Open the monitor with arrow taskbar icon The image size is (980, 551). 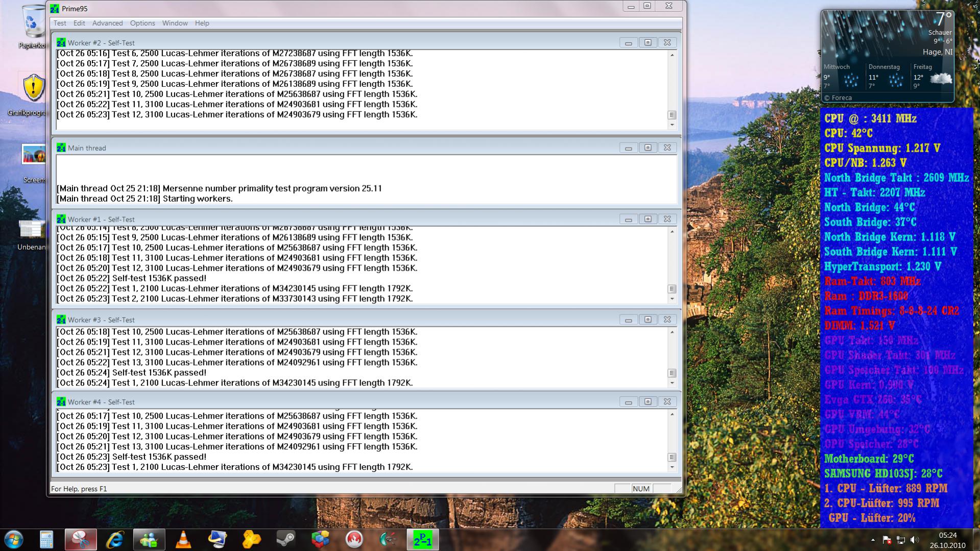tap(218, 540)
